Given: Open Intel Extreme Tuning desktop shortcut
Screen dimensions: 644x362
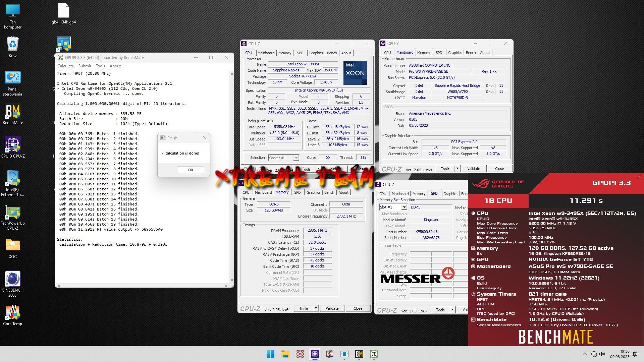Looking at the screenshot, I should click(x=13, y=183).
